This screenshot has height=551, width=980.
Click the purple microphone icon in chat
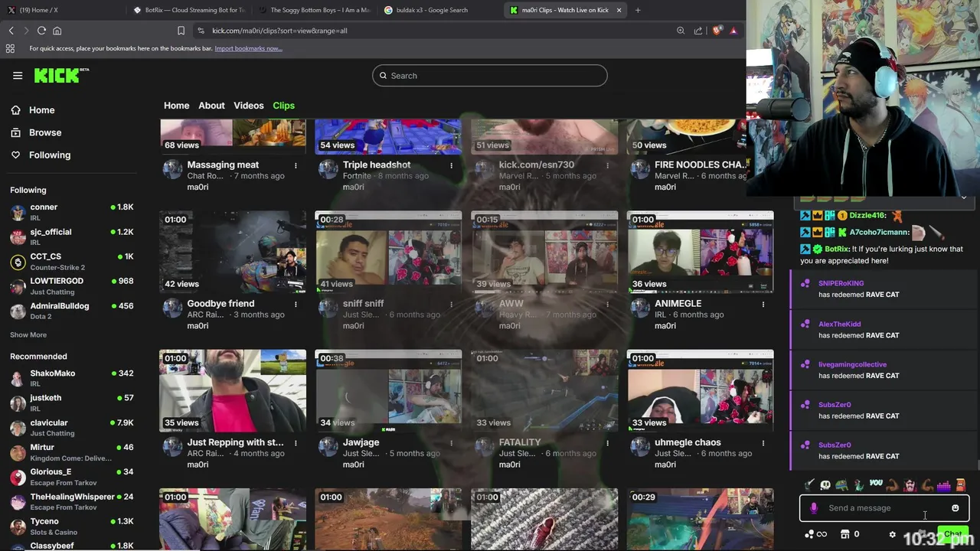click(x=813, y=508)
